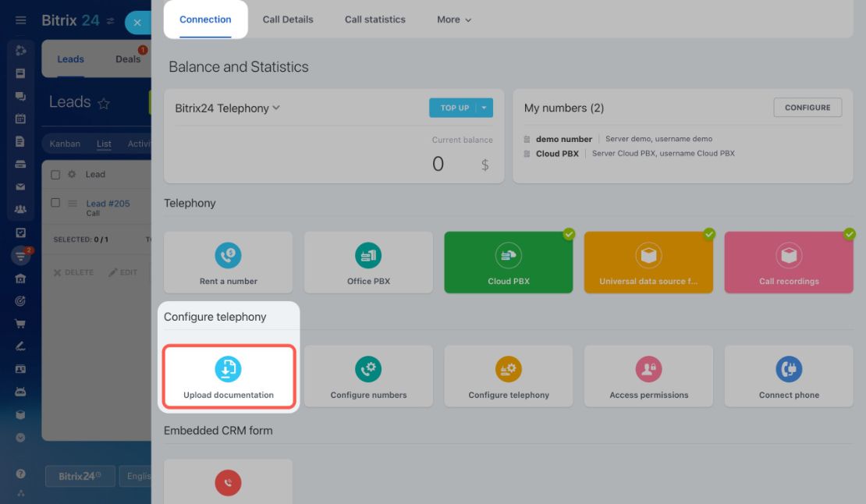866x504 pixels.
Task: Select the demo number entry
Action: (563, 139)
